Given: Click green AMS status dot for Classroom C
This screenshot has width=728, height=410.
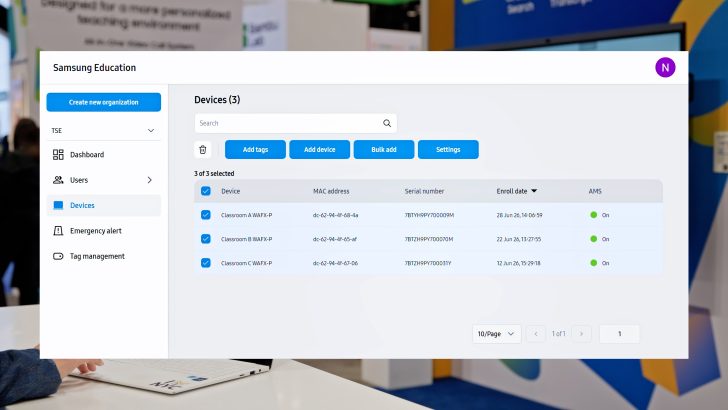Looking at the screenshot, I should (x=593, y=263).
